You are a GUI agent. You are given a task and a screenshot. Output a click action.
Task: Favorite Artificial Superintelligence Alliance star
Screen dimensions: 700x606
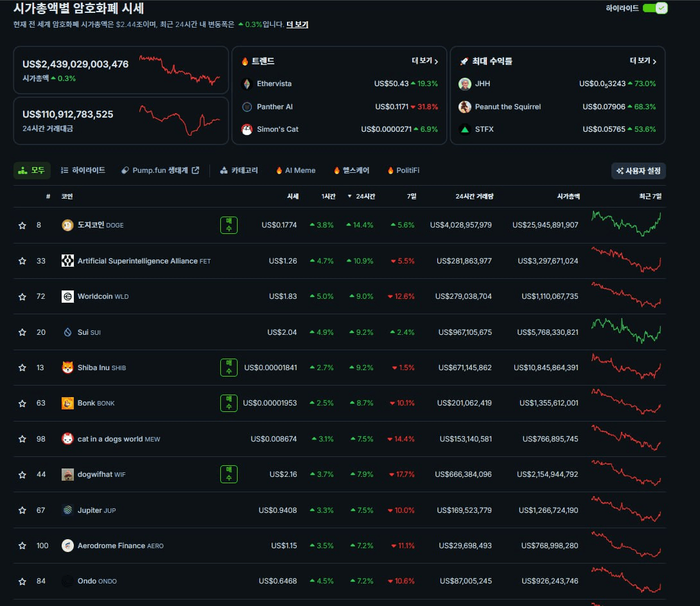[22, 261]
